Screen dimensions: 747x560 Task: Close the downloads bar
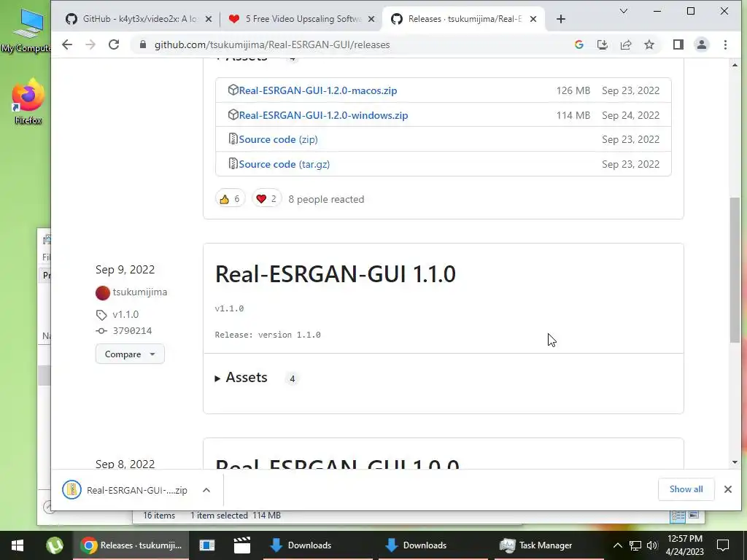[727, 489]
